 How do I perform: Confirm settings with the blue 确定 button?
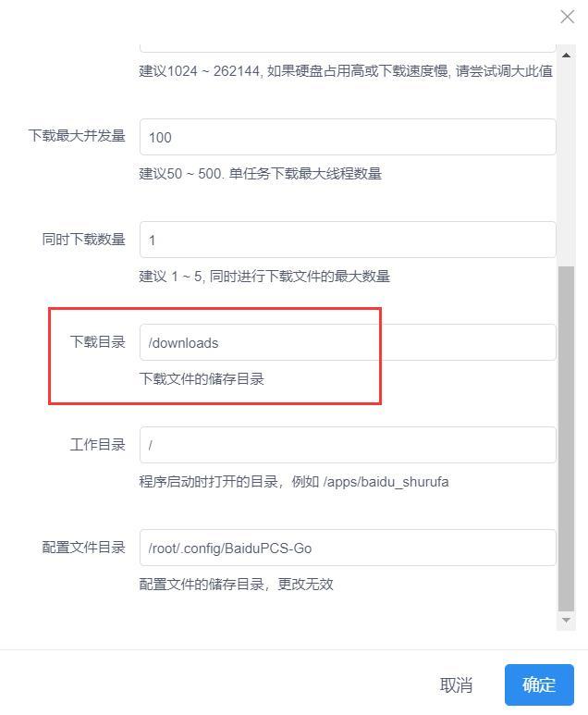539,684
